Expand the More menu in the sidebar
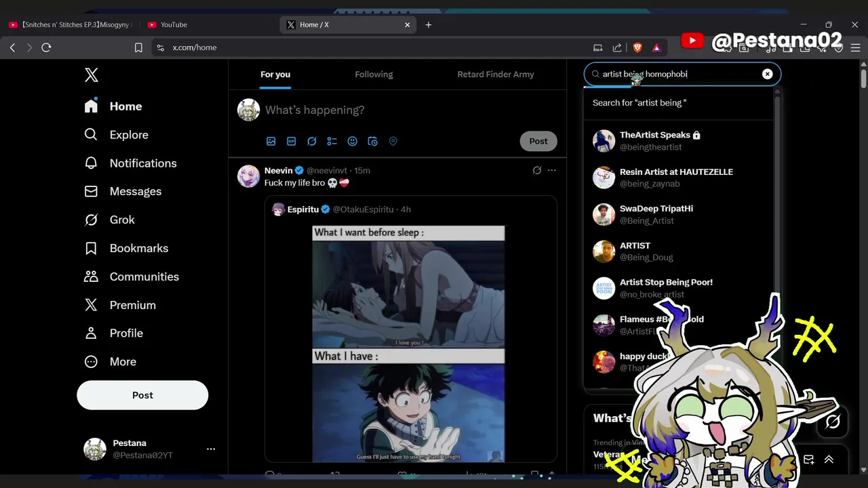Screen dimensions: 868x488 pos(110,362)
